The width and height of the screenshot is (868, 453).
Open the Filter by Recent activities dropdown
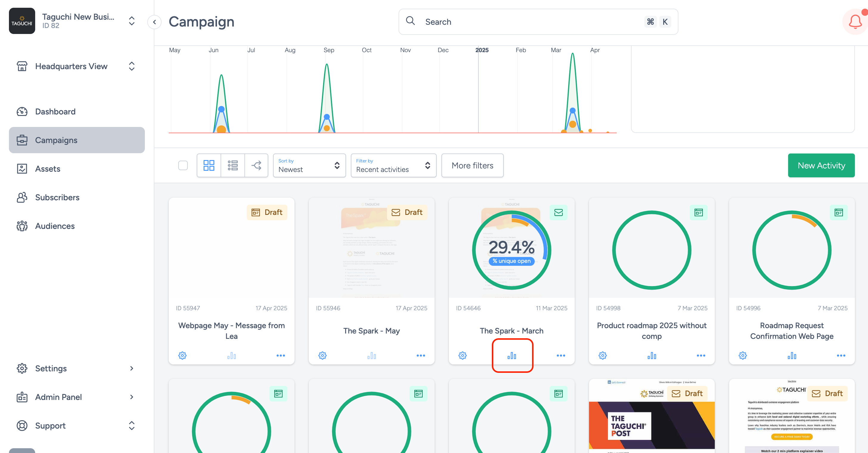tap(393, 165)
